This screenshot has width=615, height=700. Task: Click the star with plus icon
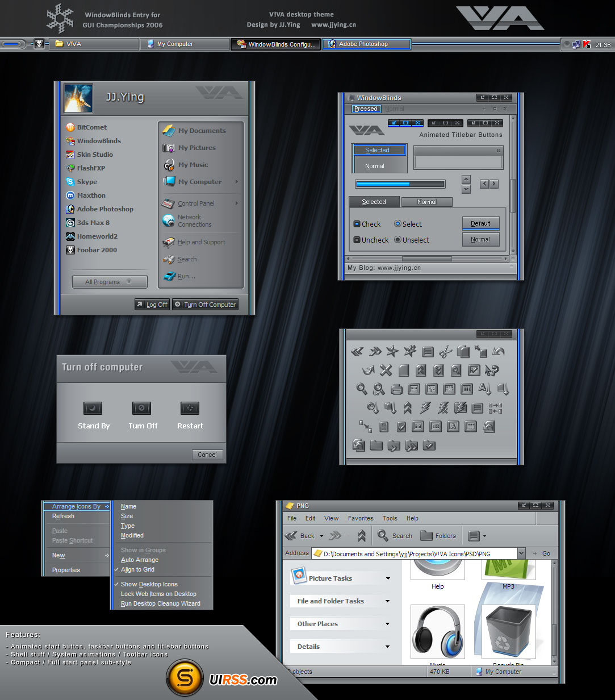click(410, 352)
